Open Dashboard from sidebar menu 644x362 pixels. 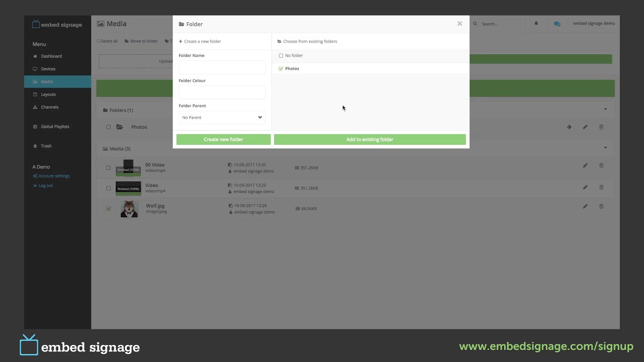[x=51, y=56]
